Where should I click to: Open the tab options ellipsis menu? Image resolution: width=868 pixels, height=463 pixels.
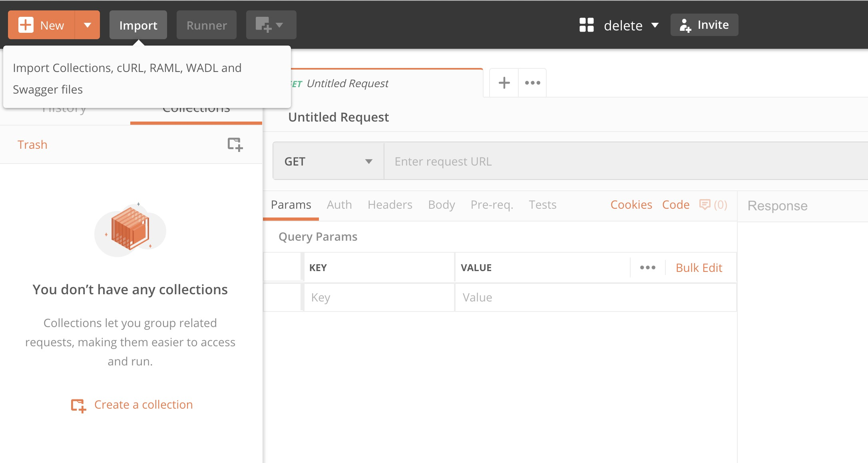click(532, 83)
